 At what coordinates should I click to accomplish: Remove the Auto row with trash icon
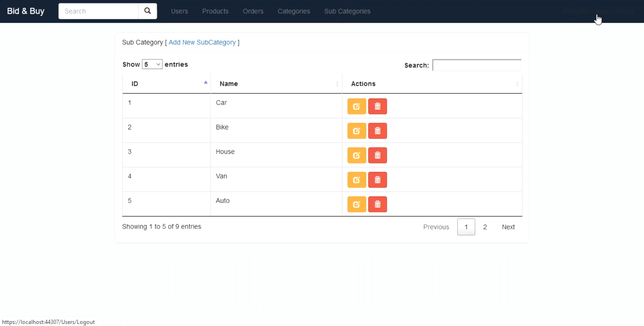[377, 204]
